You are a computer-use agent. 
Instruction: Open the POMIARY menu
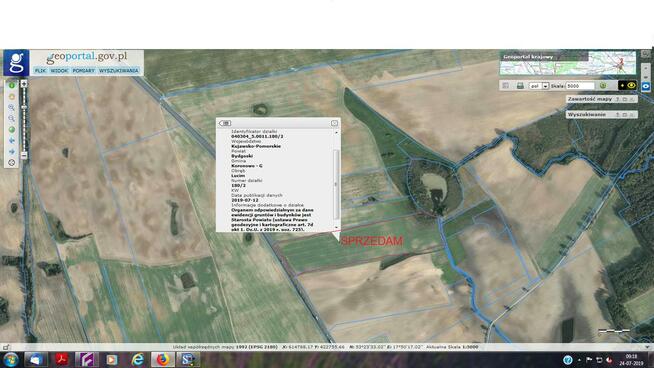tap(84, 71)
